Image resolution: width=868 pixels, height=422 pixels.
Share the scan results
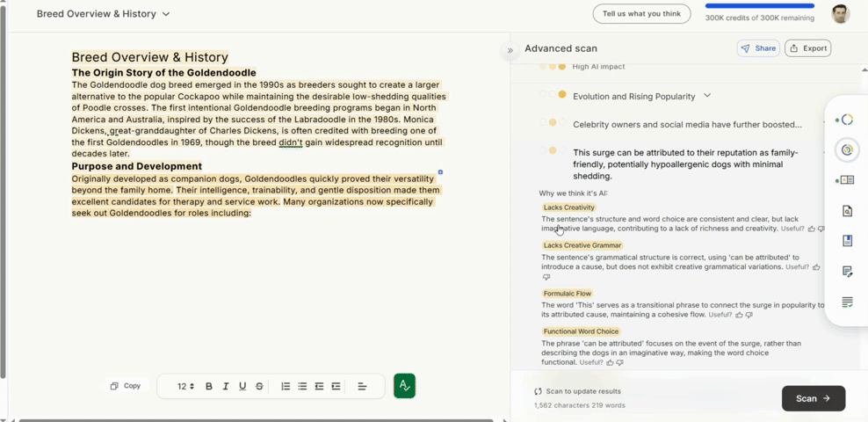758,48
